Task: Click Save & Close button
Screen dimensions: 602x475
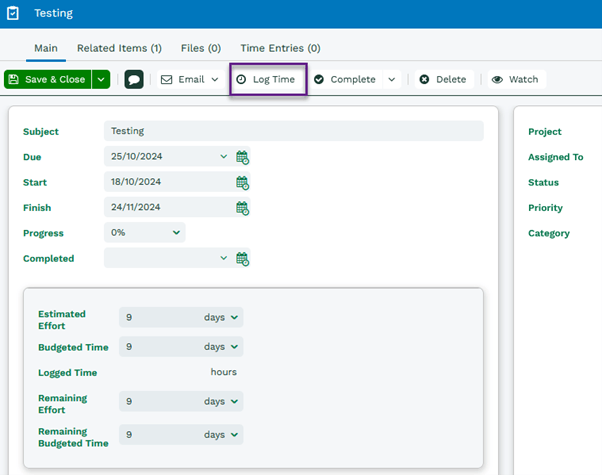Action: [48, 79]
